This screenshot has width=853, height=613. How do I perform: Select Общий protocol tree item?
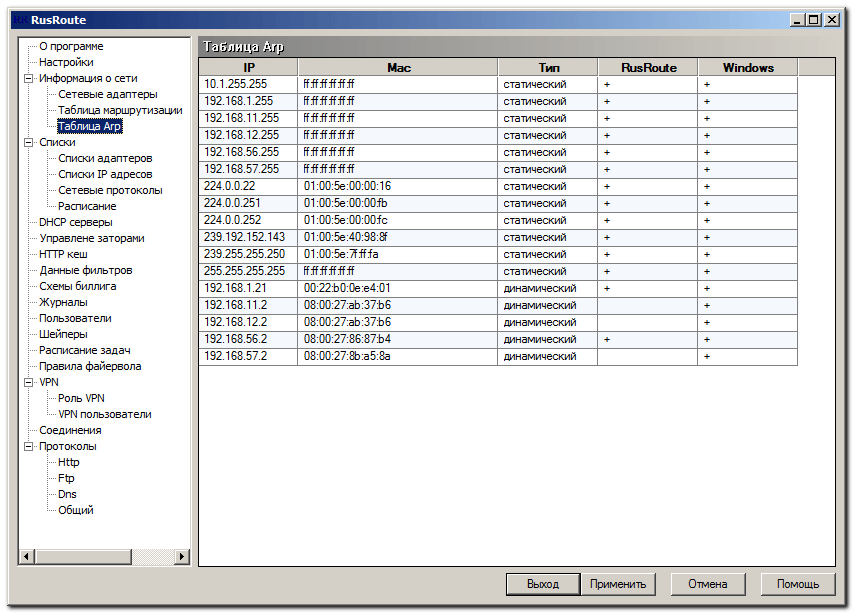click(x=76, y=510)
